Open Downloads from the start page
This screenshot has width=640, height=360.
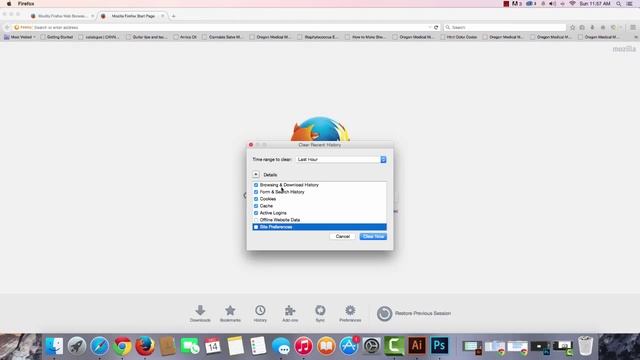(200, 313)
